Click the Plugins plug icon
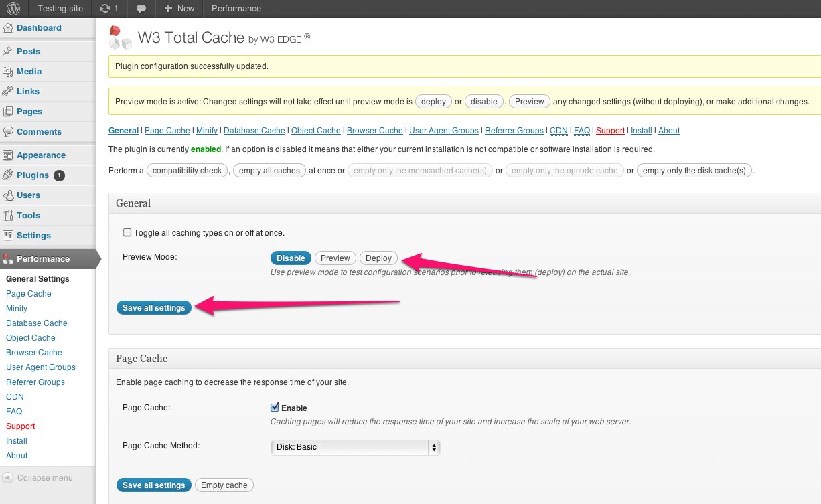 8,175
